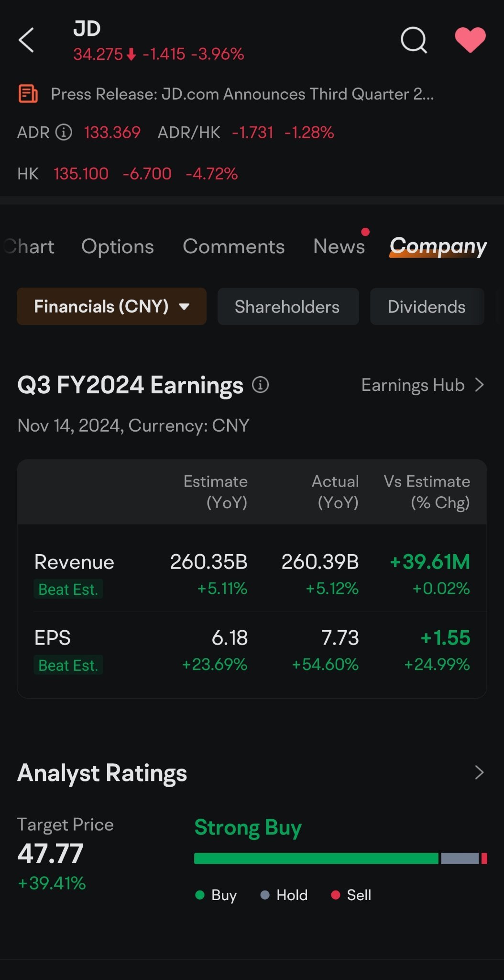The width and height of the screenshot is (504, 980).
Task: Tap the Nov 14, 2024 currency line
Action: [x=133, y=425]
